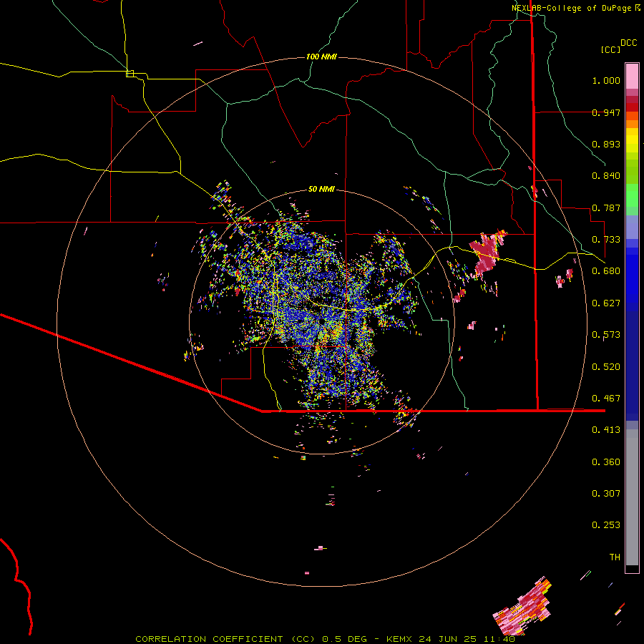Click the 0.467 legend value
The image size is (644, 644).
[606, 399]
